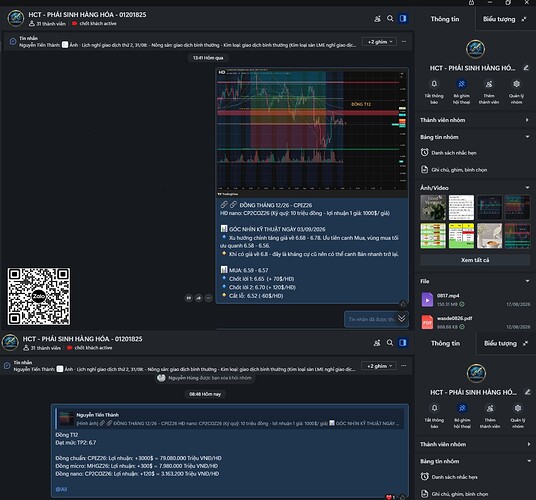Forward the ĐỒNG THÁNG 12/26 message
Image resolution: width=536 pixels, height=500 pixels.
(199, 298)
